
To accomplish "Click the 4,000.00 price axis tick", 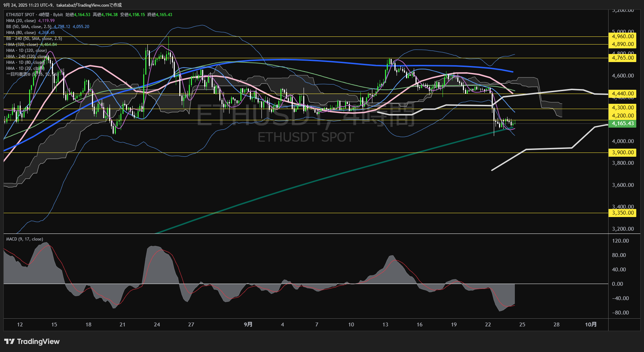I will (x=623, y=141).
